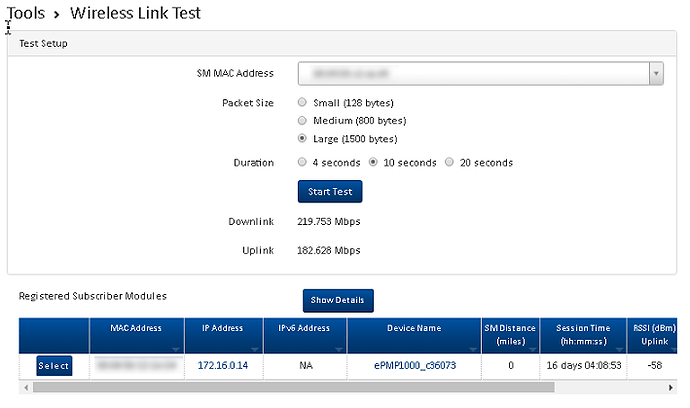Viewport: 690px width, 408px height.
Task: Set duration to 10 seconds
Action: point(375,162)
